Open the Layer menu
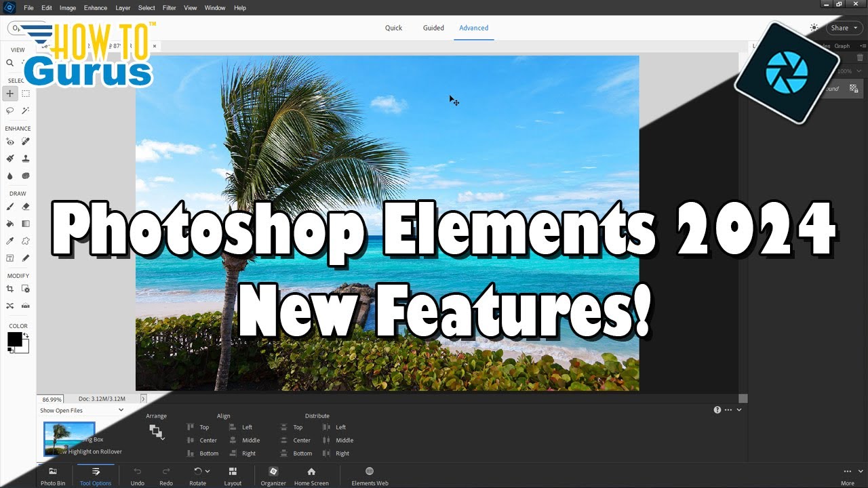This screenshot has width=868, height=488. 123,8
